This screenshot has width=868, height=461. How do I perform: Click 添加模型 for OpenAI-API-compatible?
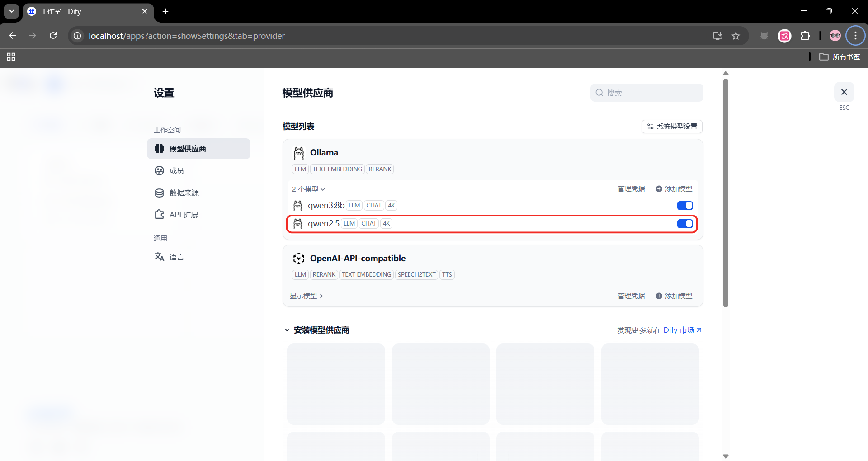click(x=674, y=296)
